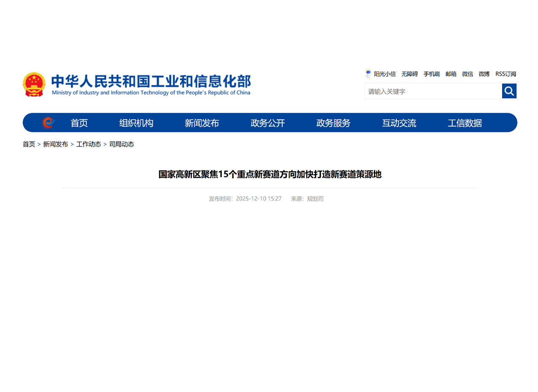The height and width of the screenshot is (392, 538).
Task: Click the red gear icon in navigation bar
Action: (48, 123)
